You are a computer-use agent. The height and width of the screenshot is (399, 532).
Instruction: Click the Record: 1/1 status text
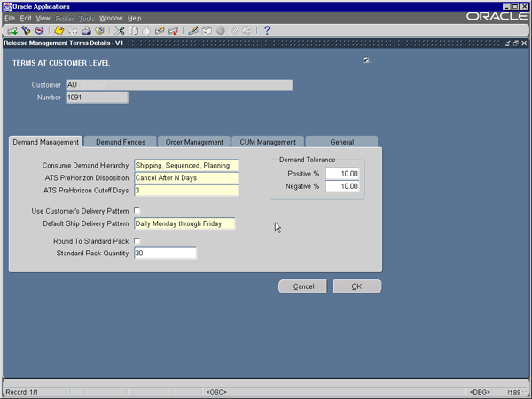[x=21, y=392]
